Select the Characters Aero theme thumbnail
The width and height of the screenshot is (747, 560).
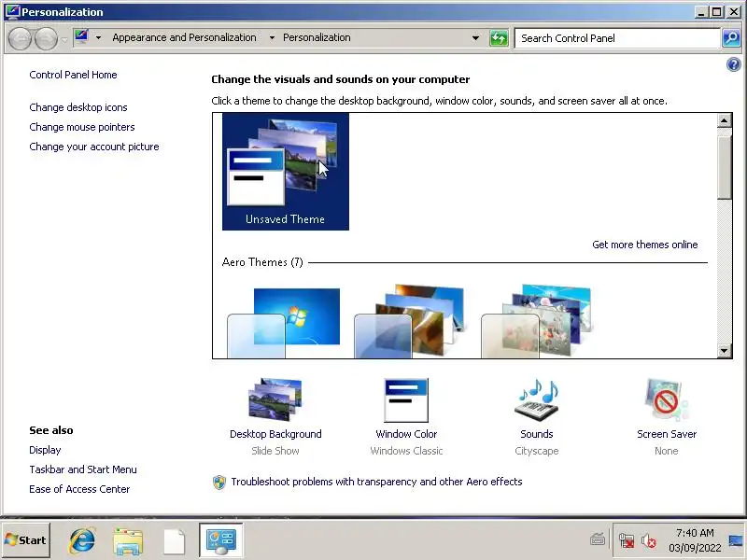pyautogui.click(x=536, y=321)
